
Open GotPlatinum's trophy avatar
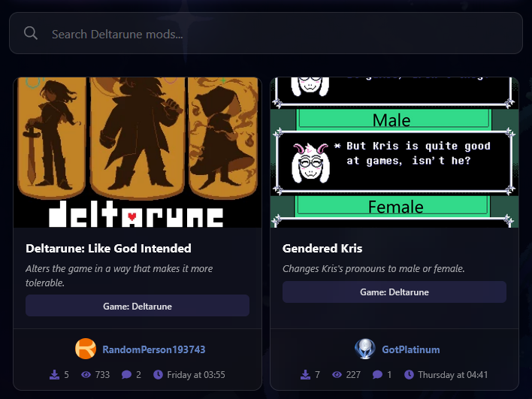[x=364, y=349]
